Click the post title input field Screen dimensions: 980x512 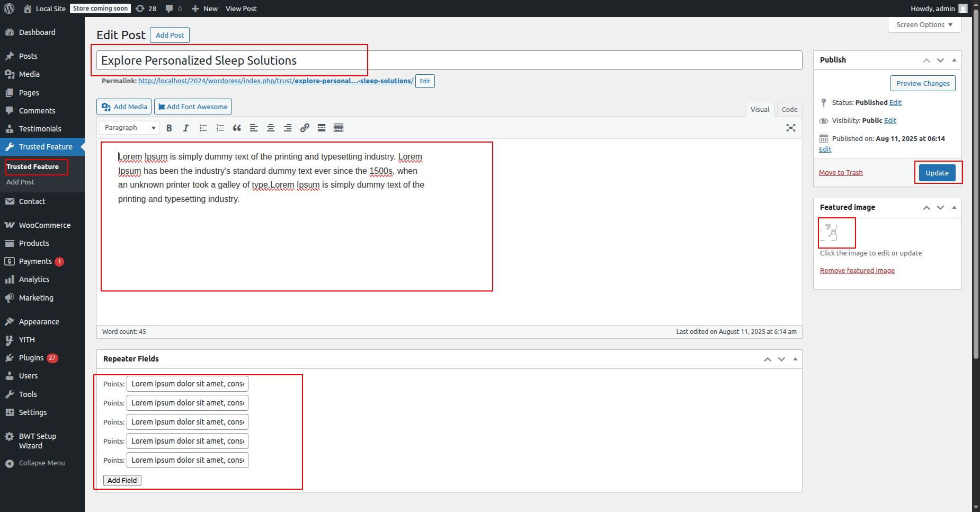[449, 60]
